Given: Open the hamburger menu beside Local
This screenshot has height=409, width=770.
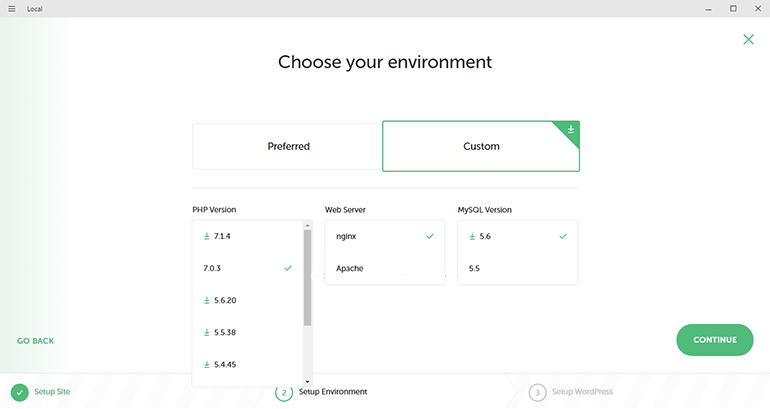Looking at the screenshot, I should 12,9.
